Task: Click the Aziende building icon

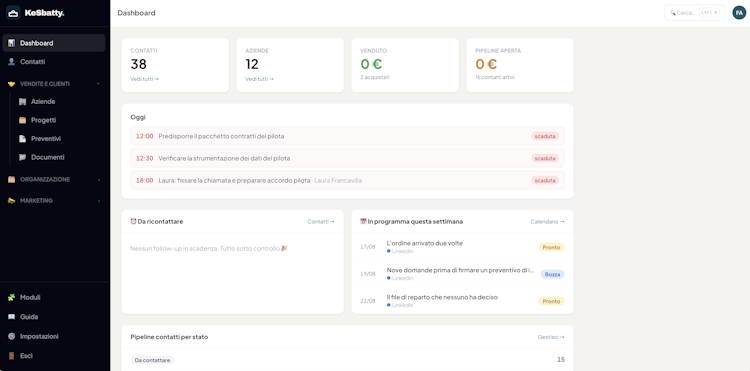Action: click(x=22, y=101)
